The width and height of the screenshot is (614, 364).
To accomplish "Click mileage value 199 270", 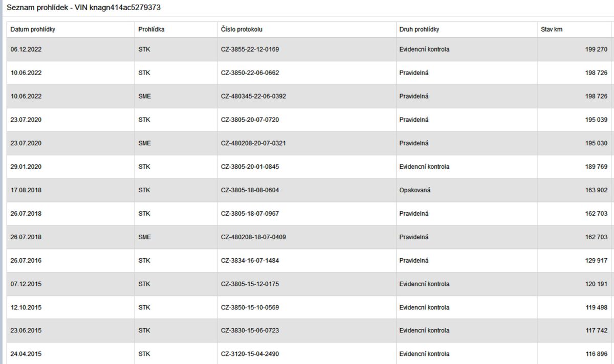I will pyautogui.click(x=597, y=50).
